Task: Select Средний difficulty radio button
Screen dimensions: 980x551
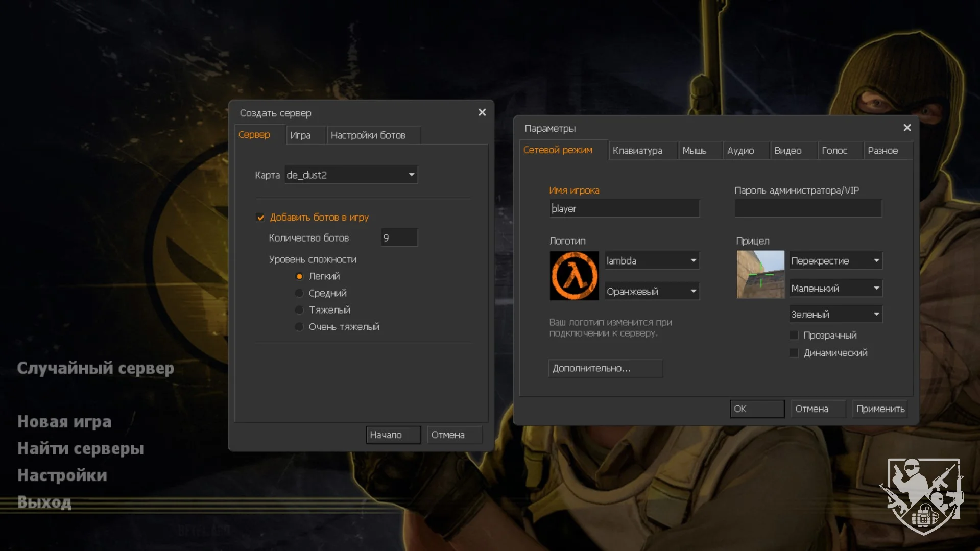Action: [x=299, y=293]
